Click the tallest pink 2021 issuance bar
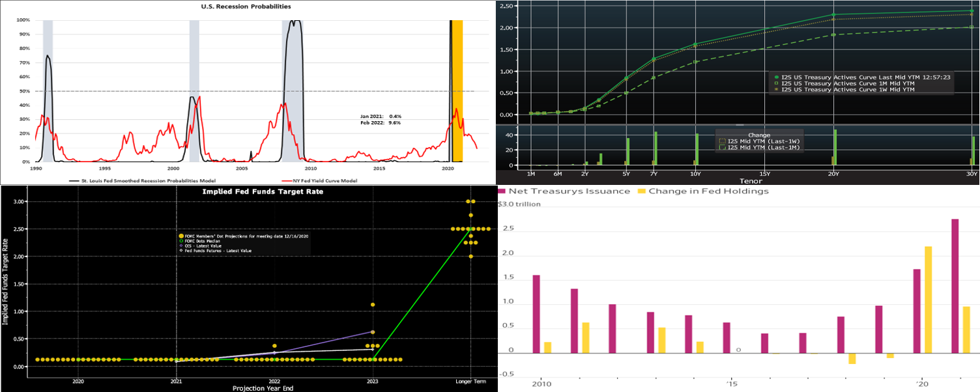The height and width of the screenshot is (392, 980). click(955, 287)
